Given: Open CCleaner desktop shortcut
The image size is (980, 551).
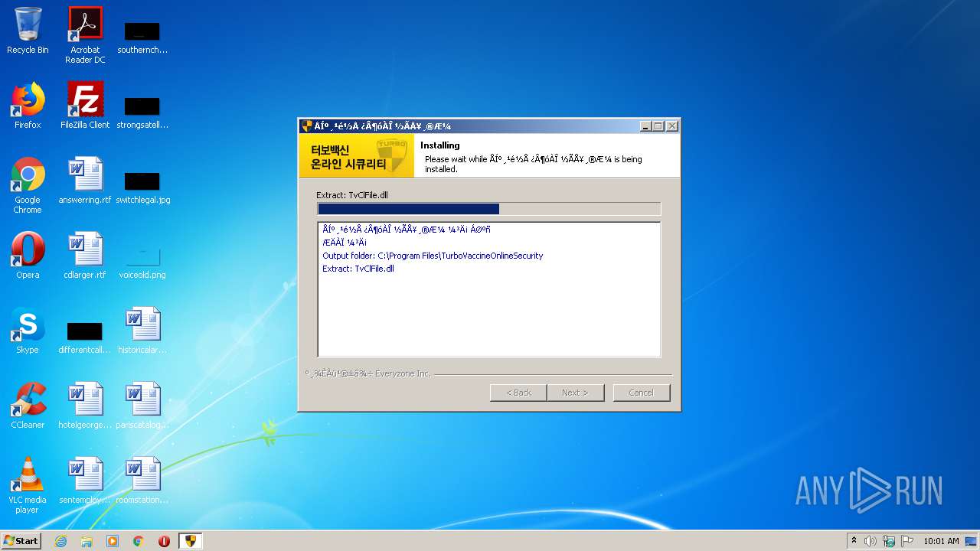Looking at the screenshot, I should coord(28,406).
